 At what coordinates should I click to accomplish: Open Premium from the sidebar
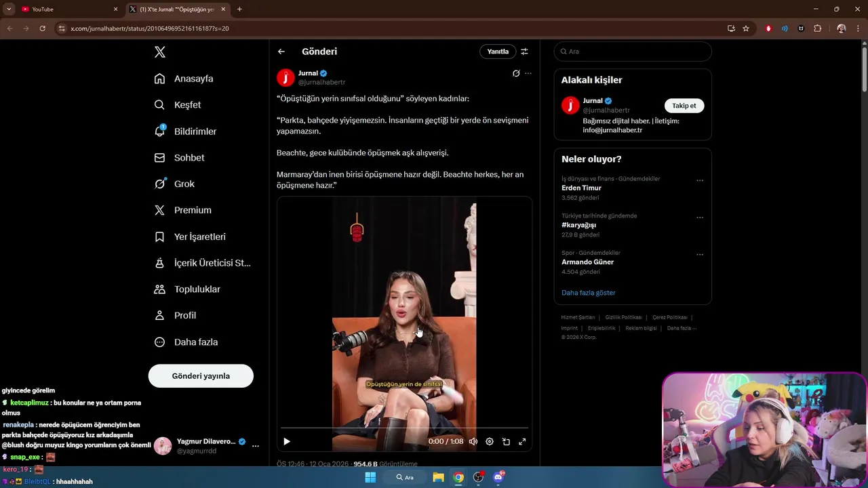tap(183, 210)
